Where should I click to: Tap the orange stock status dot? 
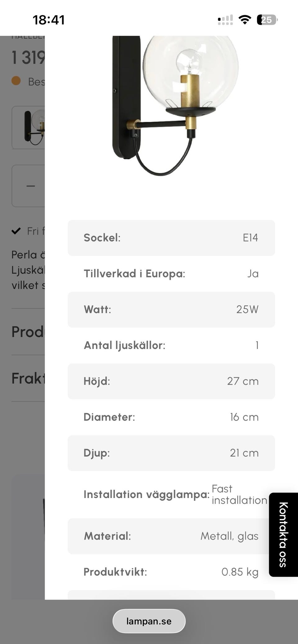pos(16,81)
